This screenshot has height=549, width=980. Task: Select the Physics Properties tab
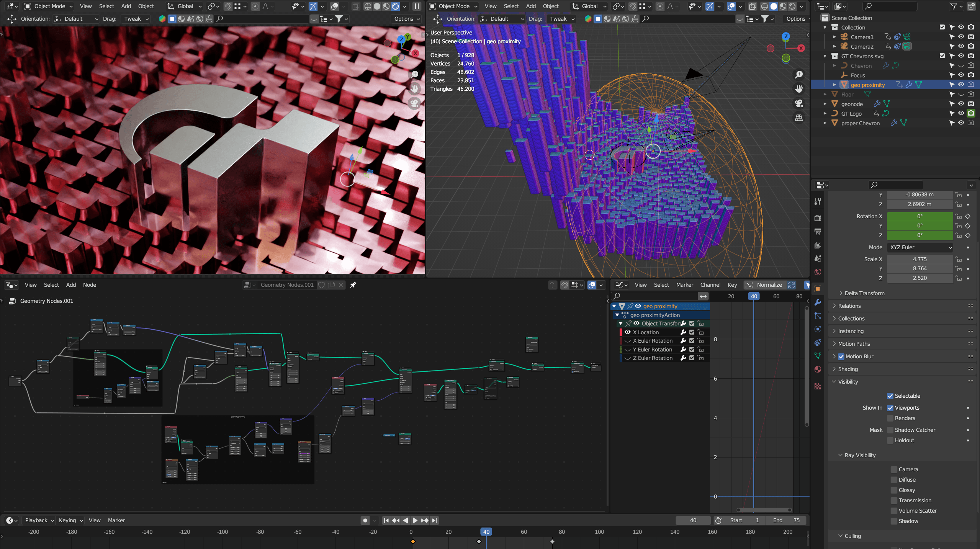tap(817, 329)
